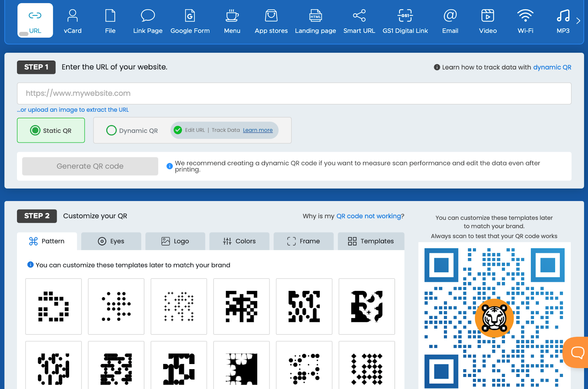588x389 pixels.
Task: Select the Google Form QR type
Action: (x=190, y=21)
